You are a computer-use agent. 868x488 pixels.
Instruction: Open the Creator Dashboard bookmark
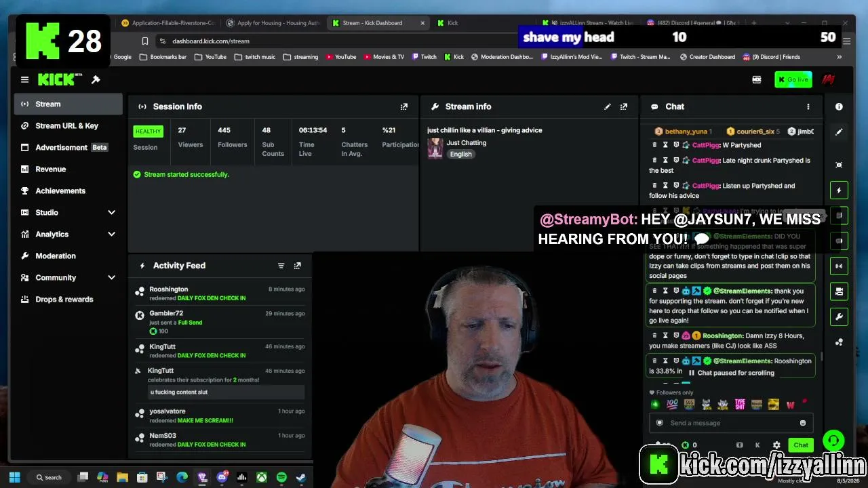(x=707, y=57)
